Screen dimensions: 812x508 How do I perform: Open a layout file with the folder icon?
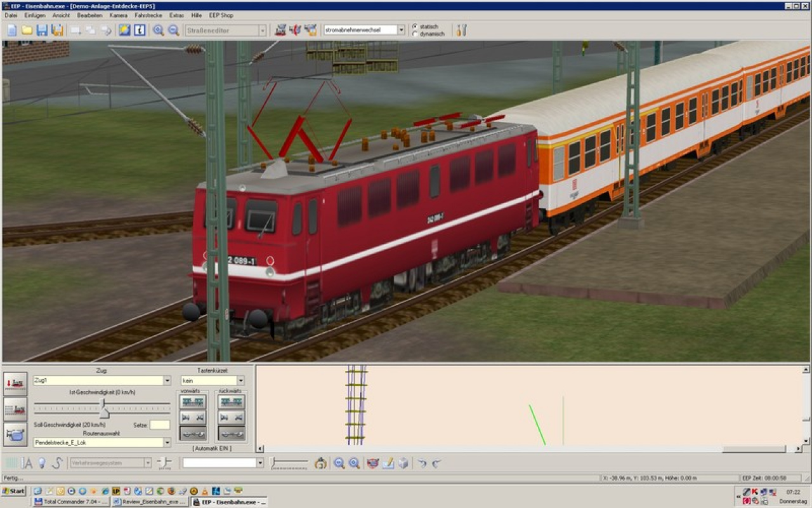pyautogui.click(x=27, y=30)
